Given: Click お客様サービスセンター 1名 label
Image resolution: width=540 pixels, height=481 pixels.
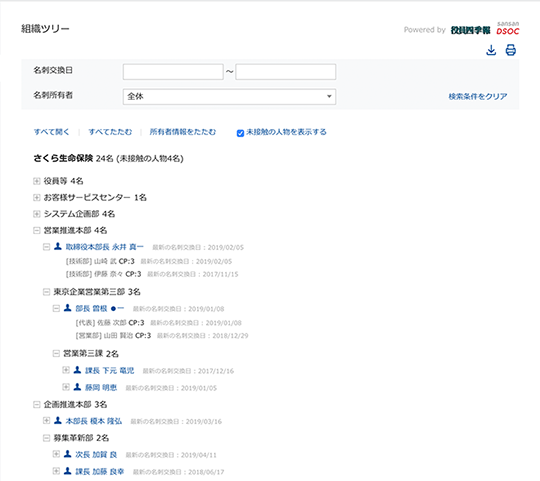Looking at the screenshot, I should [x=95, y=197].
